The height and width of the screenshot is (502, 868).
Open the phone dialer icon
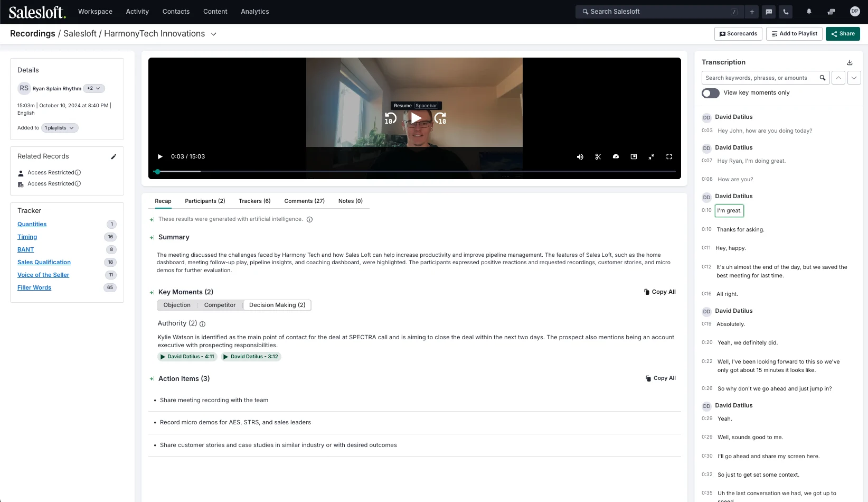click(x=786, y=12)
